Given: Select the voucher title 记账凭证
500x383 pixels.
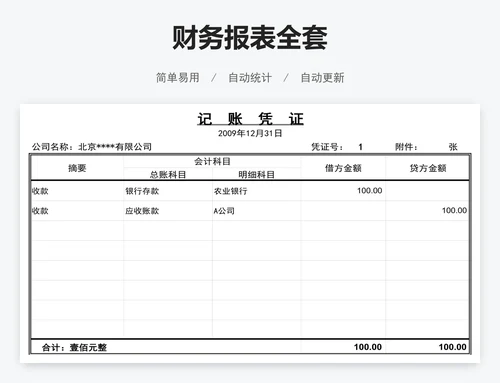Looking at the screenshot, I should point(250,119).
